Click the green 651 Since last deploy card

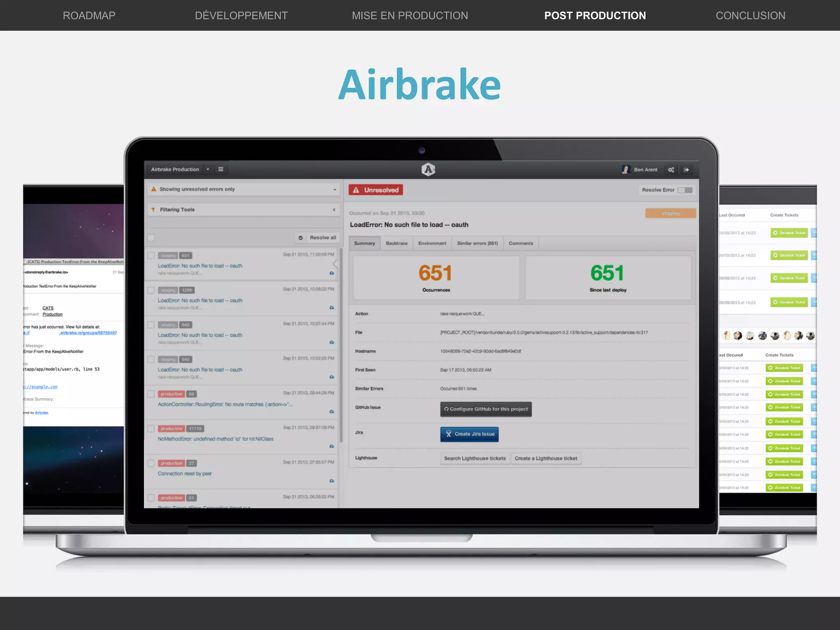(608, 278)
